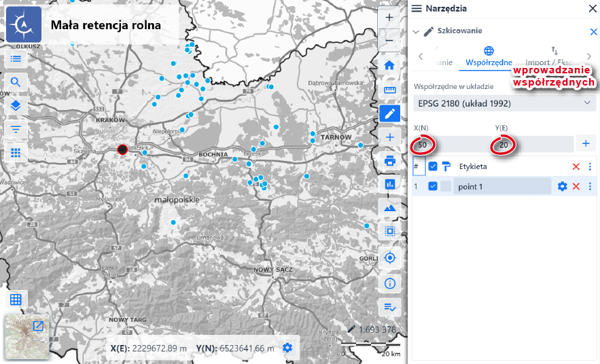The height and width of the screenshot is (364, 600).
Task: Switch to the Współrzędne tab
Action: tap(489, 57)
